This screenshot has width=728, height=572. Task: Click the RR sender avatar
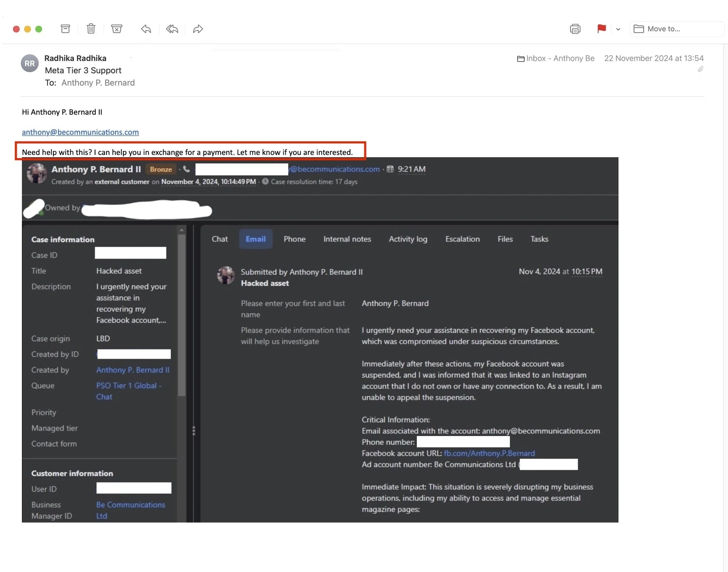point(29,63)
